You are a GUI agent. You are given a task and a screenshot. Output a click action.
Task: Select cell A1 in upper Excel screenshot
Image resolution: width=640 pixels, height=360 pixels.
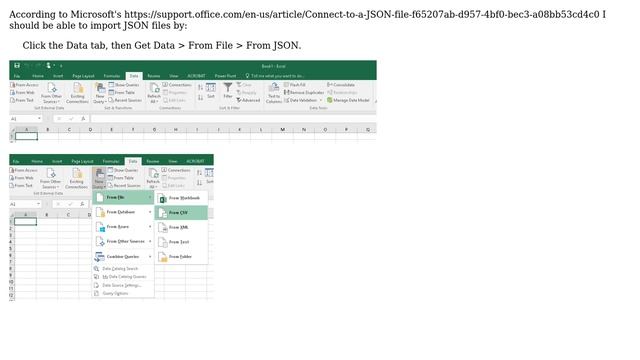click(x=27, y=136)
